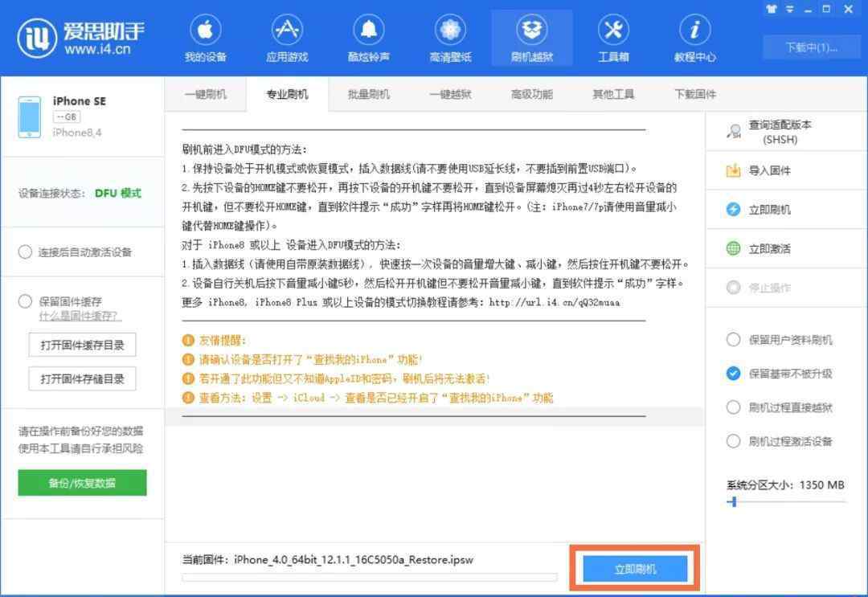Click the warning icon beside 友情提醒
This screenshot has width=868, height=597.
188,340
